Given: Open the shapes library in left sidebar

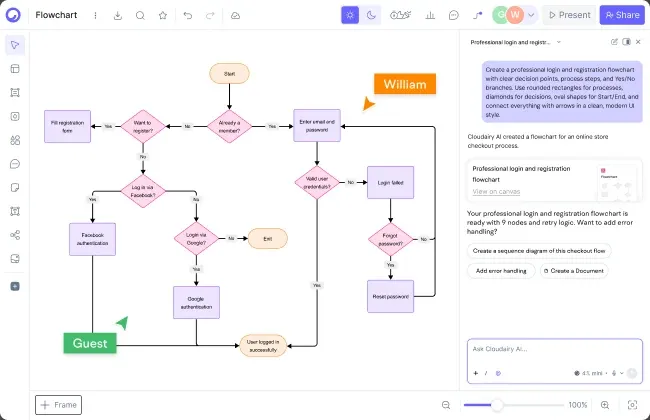Looking at the screenshot, I should (x=15, y=140).
